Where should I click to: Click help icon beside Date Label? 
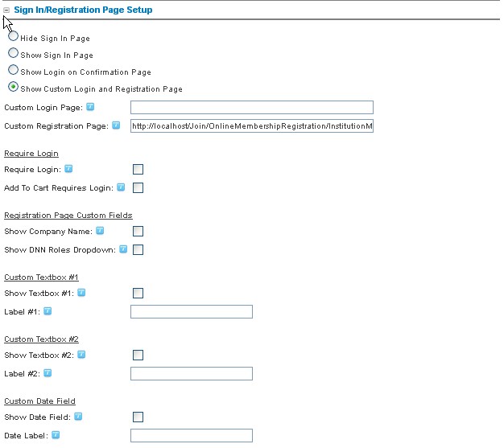56,435
